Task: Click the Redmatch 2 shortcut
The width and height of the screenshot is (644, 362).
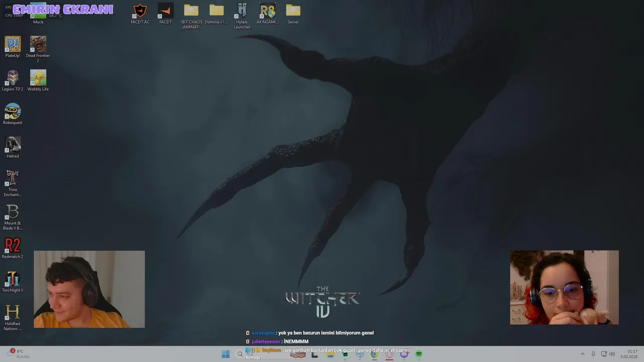Action: point(13,248)
